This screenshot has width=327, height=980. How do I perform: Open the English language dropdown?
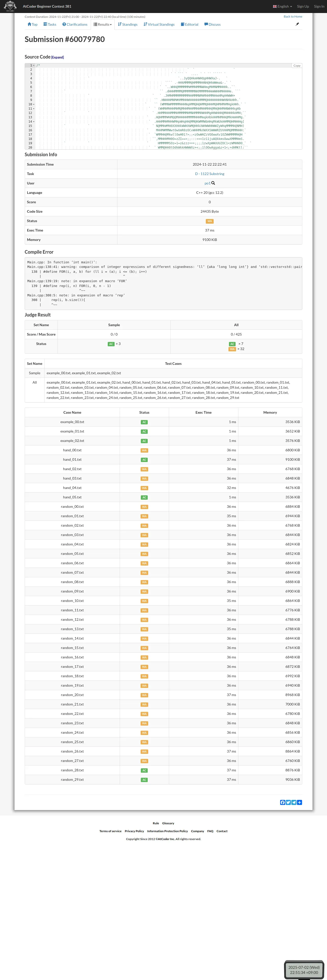282,6
